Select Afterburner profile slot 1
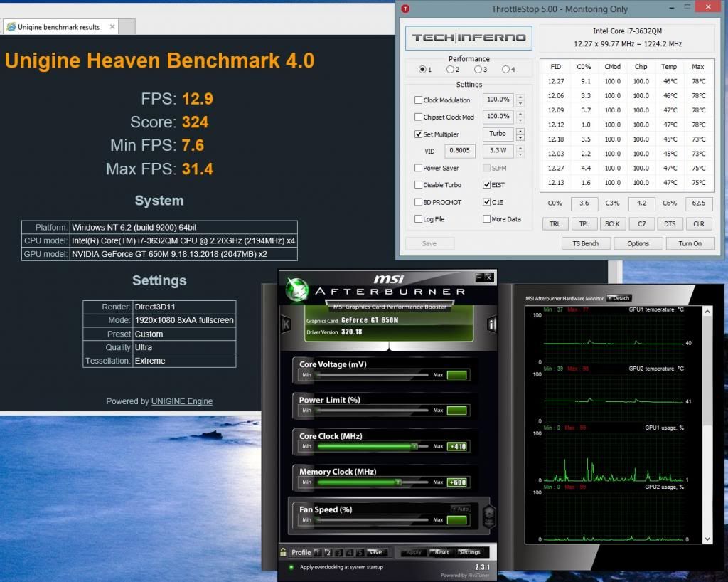The image size is (728, 582). click(x=318, y=552)
